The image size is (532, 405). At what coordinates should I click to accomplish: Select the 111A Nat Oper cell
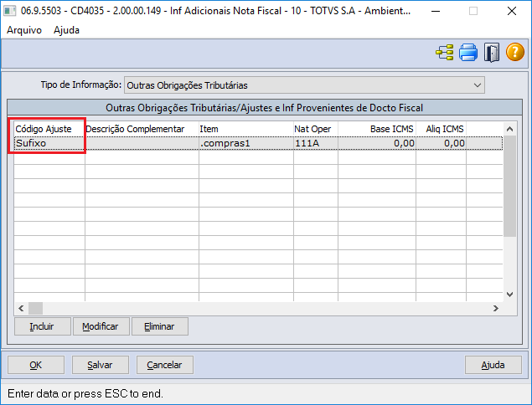316,143
